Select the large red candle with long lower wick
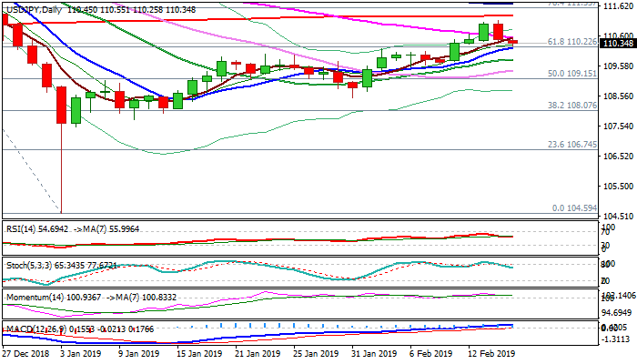The image size is (637, 364). [x=61, y=105]
